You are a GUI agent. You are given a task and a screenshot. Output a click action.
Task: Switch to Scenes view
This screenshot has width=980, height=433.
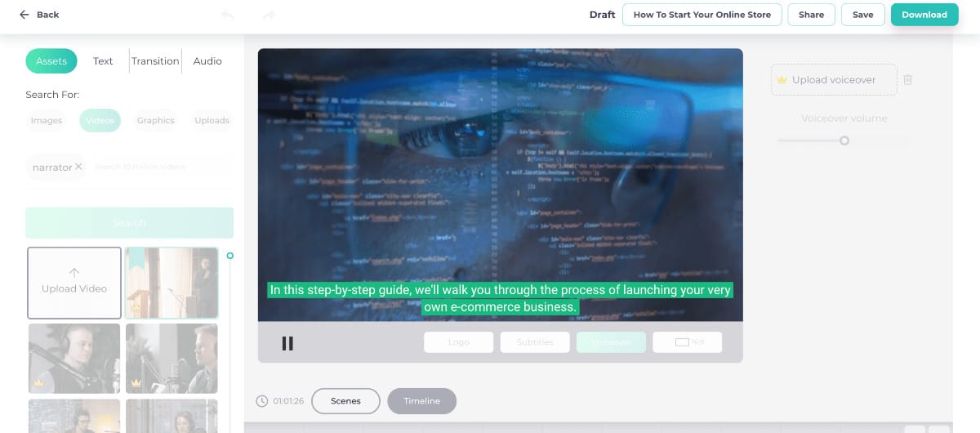point(345,401)
